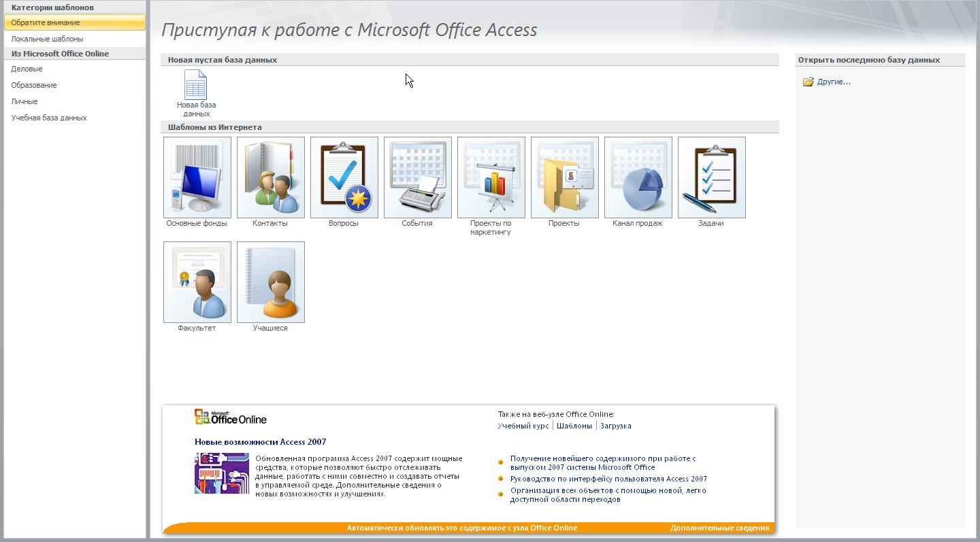This screenshot has width=980, height=542.
Task: Click the Канал продаж caption text
Action: 638,223
